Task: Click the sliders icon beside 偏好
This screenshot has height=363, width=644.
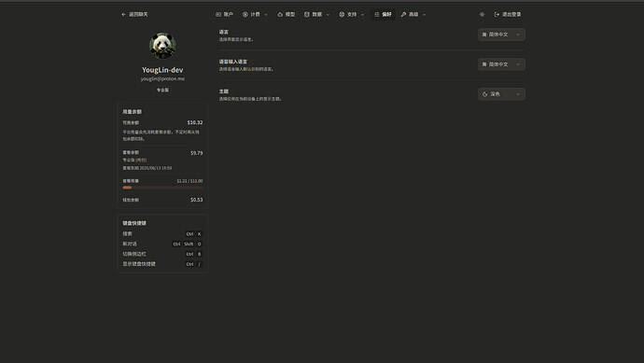Action: 377,14
